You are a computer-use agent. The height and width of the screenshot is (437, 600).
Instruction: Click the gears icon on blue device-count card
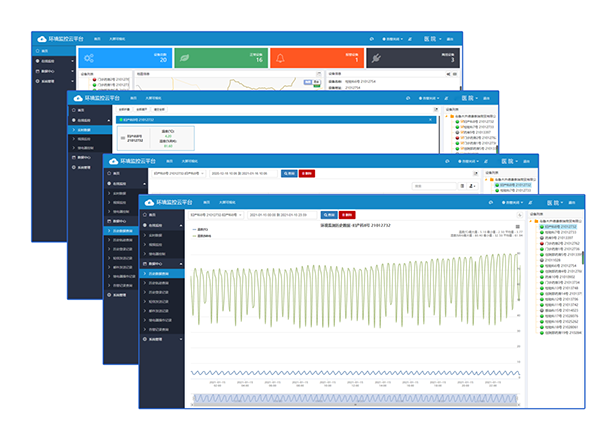pyautogui.click(x=89, y=58)
